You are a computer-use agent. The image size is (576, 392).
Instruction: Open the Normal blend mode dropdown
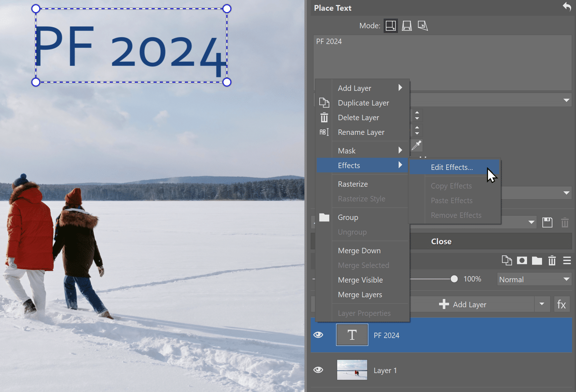tap(534, 279)
